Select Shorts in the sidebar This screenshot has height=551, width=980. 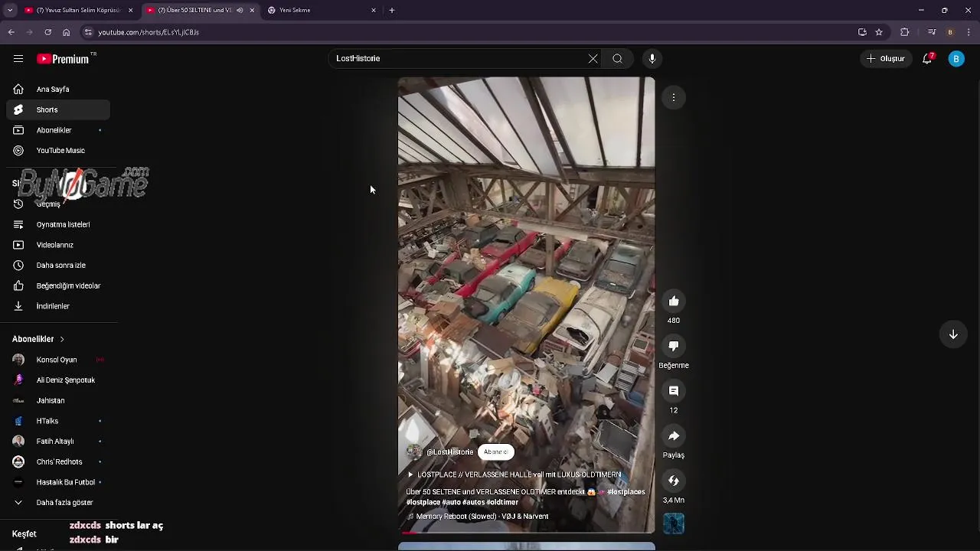[x=58, y=110]
